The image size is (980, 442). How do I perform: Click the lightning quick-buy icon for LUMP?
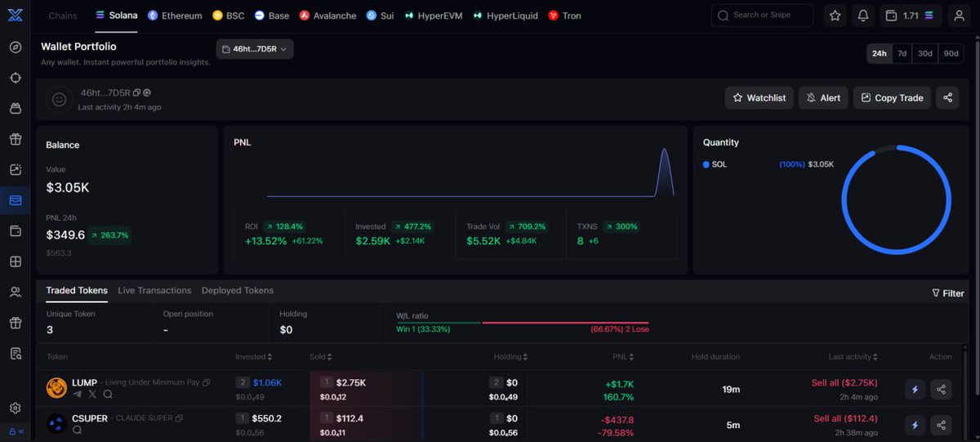pyautogui.click(x=915, y=389)
